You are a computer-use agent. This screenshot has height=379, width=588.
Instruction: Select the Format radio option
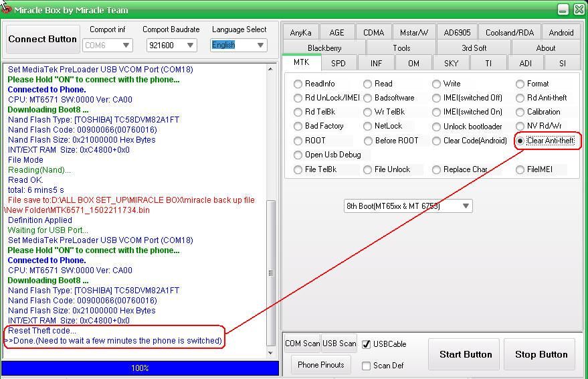click(x=520, y=84)
